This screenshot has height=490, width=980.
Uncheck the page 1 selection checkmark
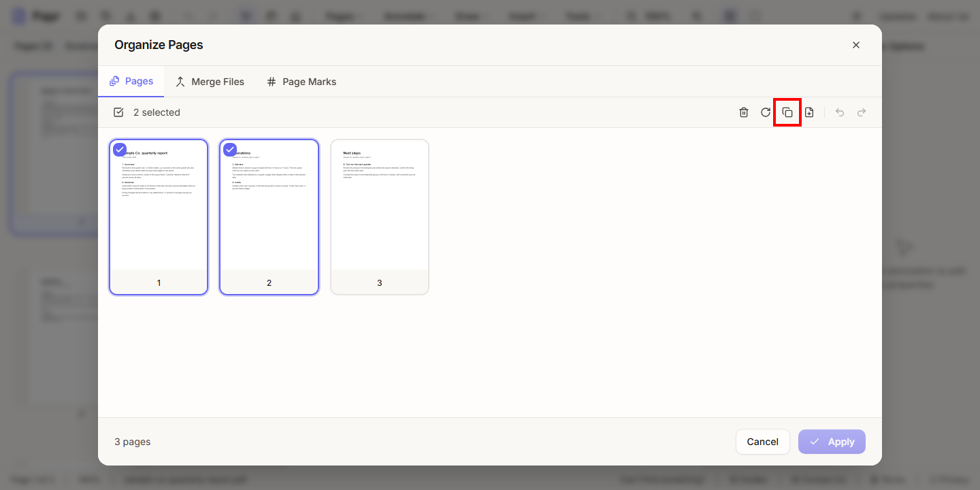(x=120, y=150)
